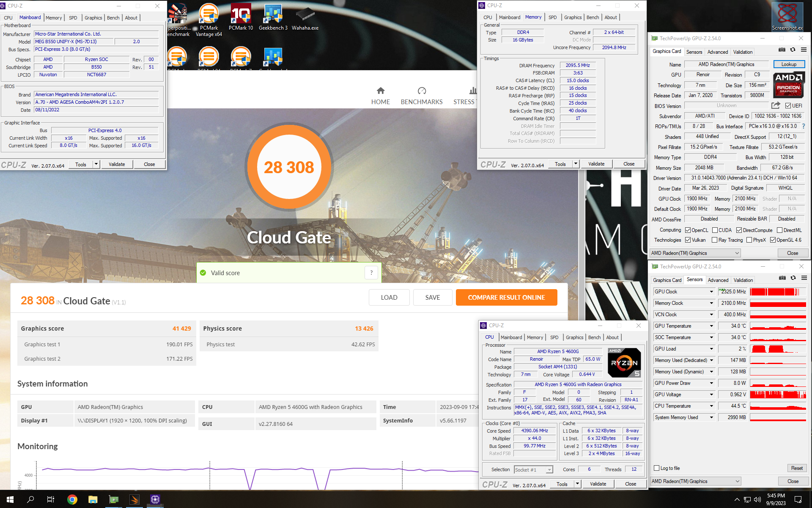The image size is (812, 508).
Task: Click the Ryzen 5 logo in CPU-Z
Action: click(624, 362)
